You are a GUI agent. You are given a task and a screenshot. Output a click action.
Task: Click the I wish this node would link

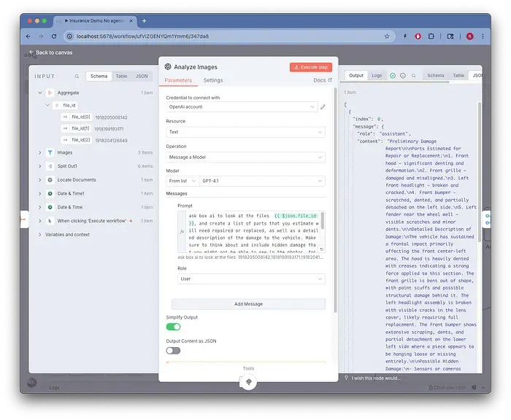click(376, 378)
